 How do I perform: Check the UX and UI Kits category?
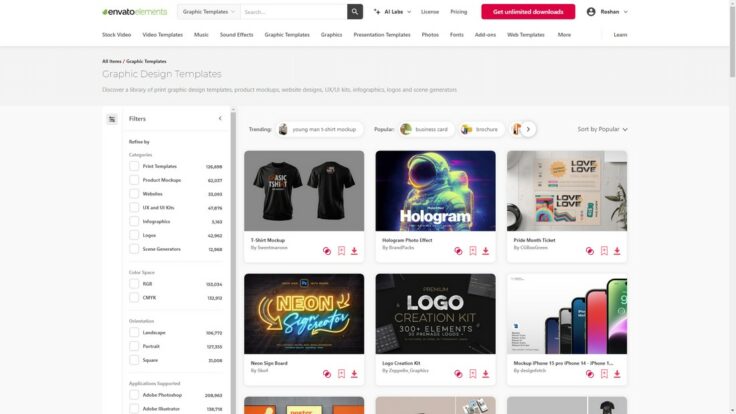click(134, 207)
